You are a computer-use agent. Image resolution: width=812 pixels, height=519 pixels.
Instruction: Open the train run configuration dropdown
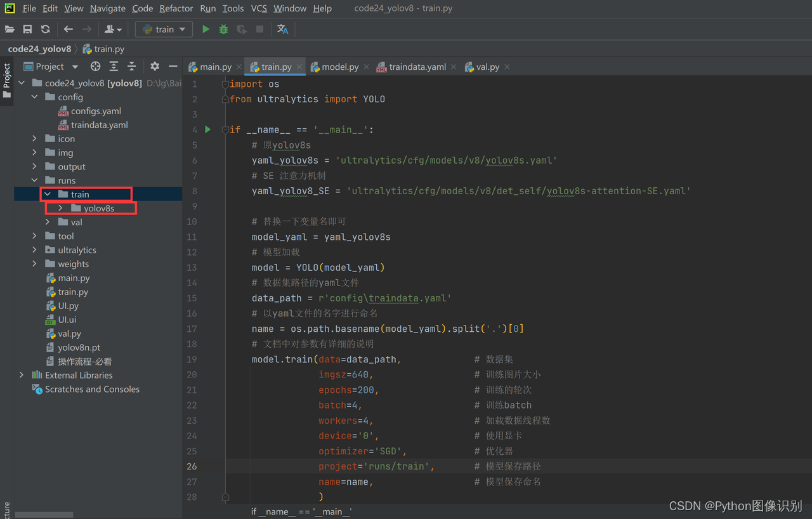pos(164,29)
